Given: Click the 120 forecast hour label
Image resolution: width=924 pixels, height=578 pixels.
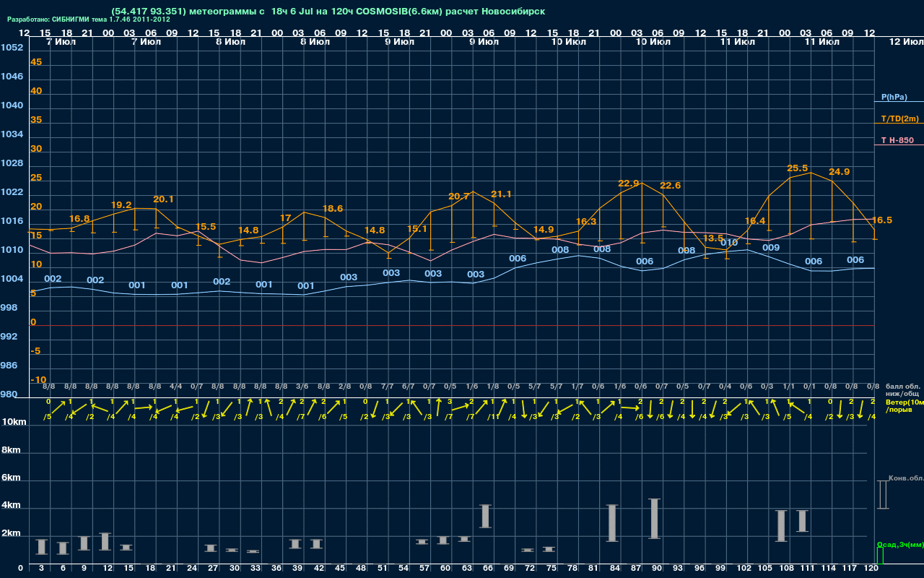Looking at the screenshot, I should point(871,569).
